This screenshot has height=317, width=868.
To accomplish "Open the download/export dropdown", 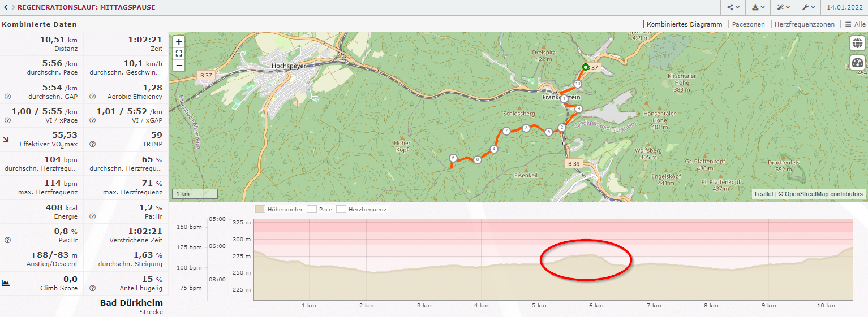I will coord(758,8).
